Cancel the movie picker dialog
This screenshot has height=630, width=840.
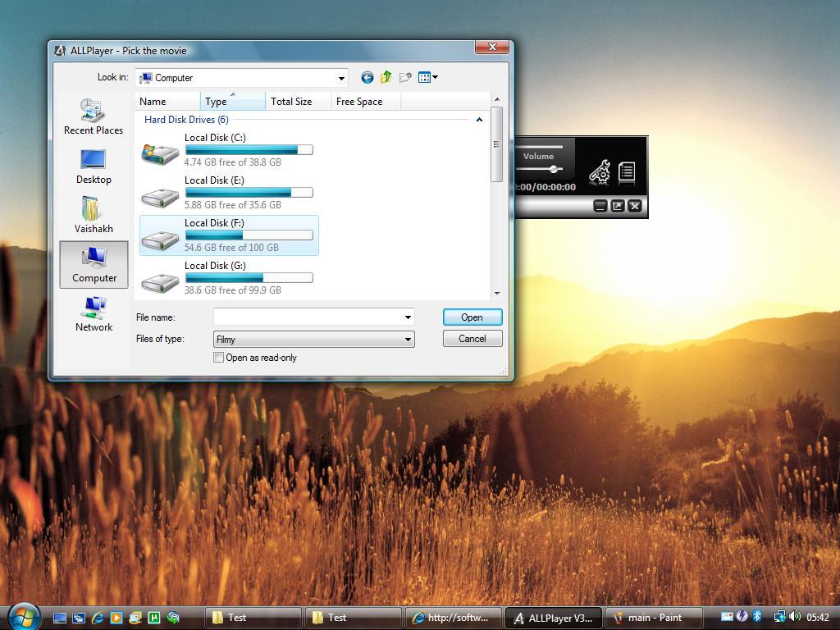472,338
